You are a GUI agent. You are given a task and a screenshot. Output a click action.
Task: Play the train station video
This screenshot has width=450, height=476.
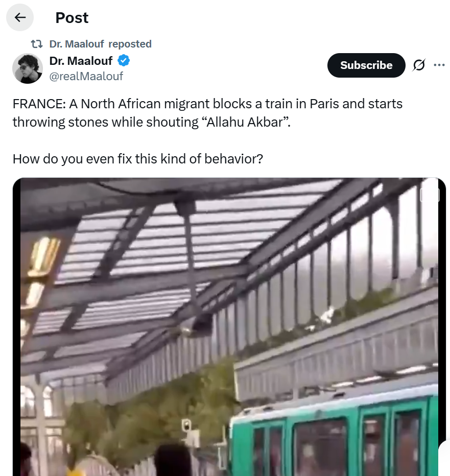(229, 327)
